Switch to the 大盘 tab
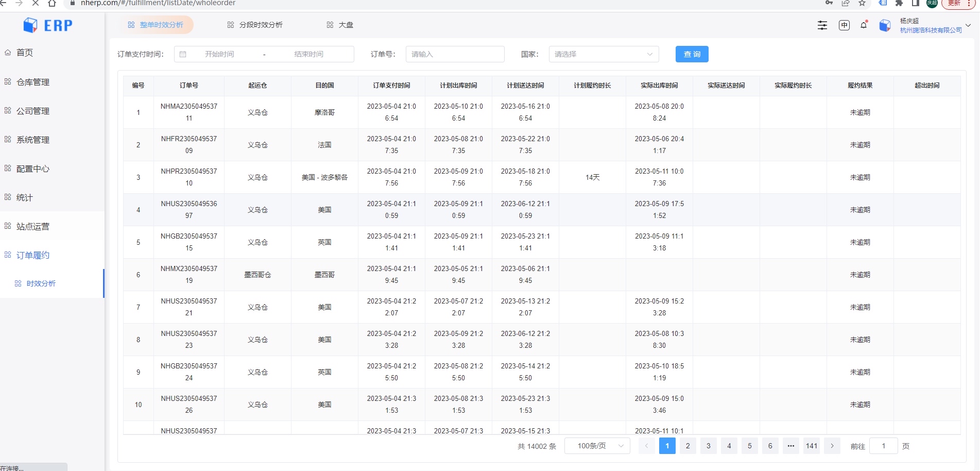 coord(340,25)
